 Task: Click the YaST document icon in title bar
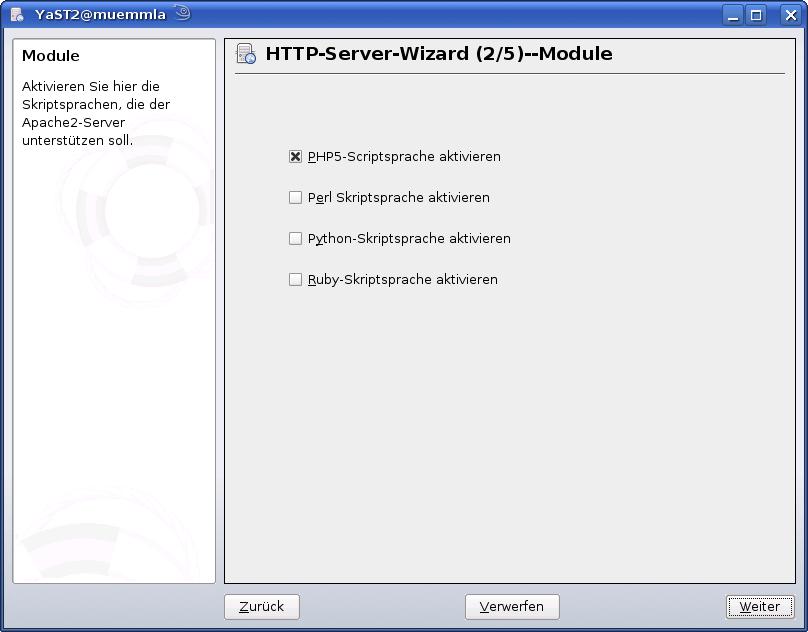point(16,14)
